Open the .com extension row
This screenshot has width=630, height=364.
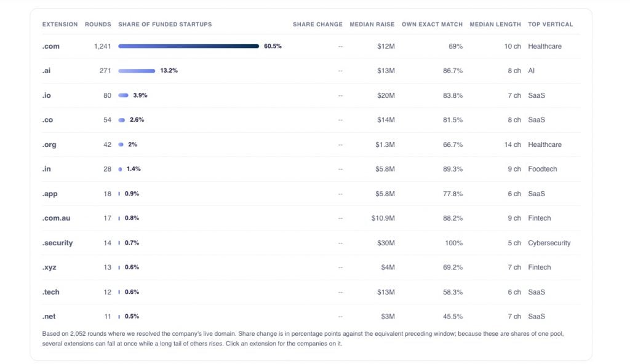pos(311,46)
